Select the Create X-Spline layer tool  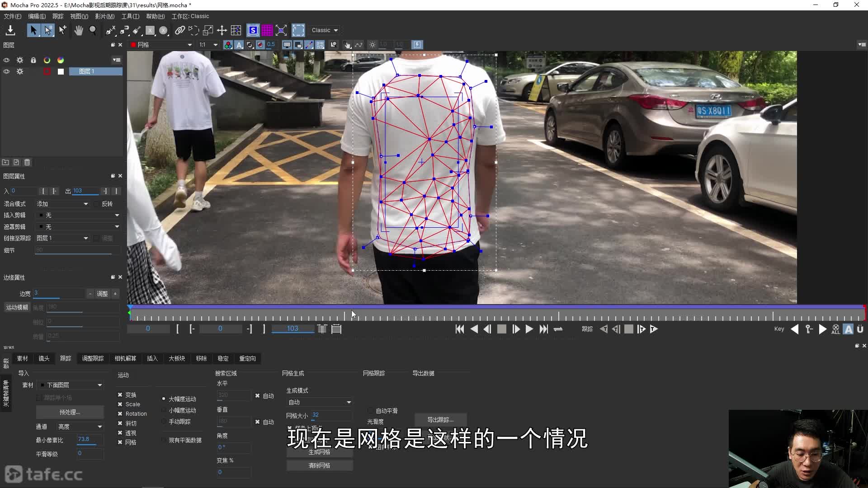pyautogui.click(x=110, y=30)
